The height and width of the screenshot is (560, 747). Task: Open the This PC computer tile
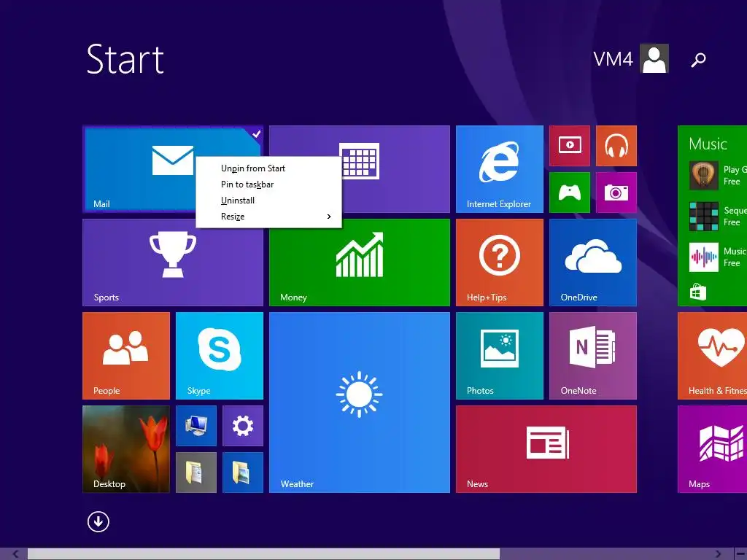point(196,426)
